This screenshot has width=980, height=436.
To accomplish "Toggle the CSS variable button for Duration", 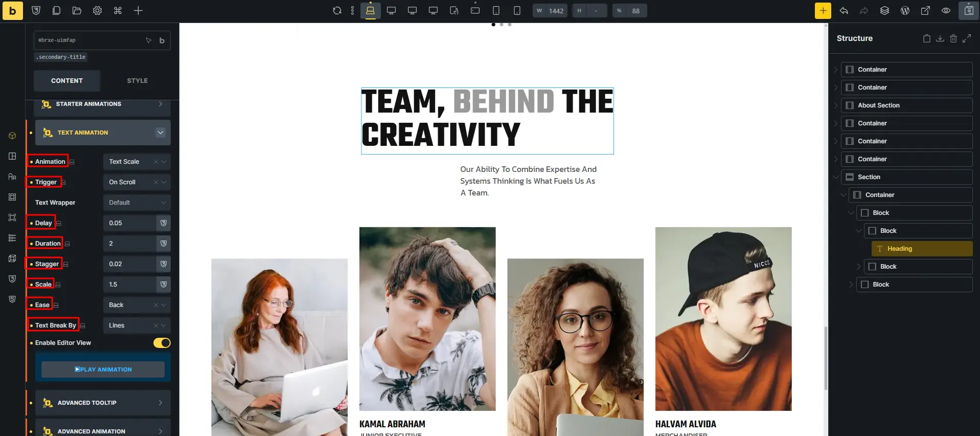I will pos(164,244).
